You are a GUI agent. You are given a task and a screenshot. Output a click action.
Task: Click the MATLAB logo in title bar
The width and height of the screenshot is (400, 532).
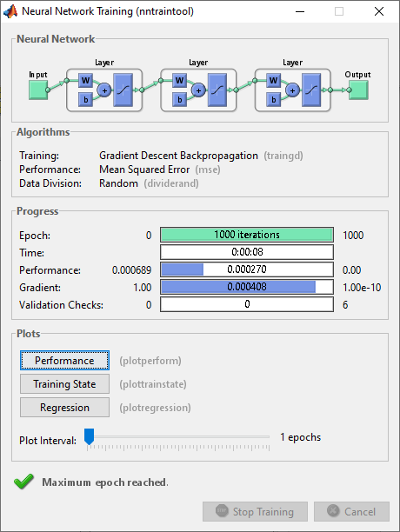(10, 11)
